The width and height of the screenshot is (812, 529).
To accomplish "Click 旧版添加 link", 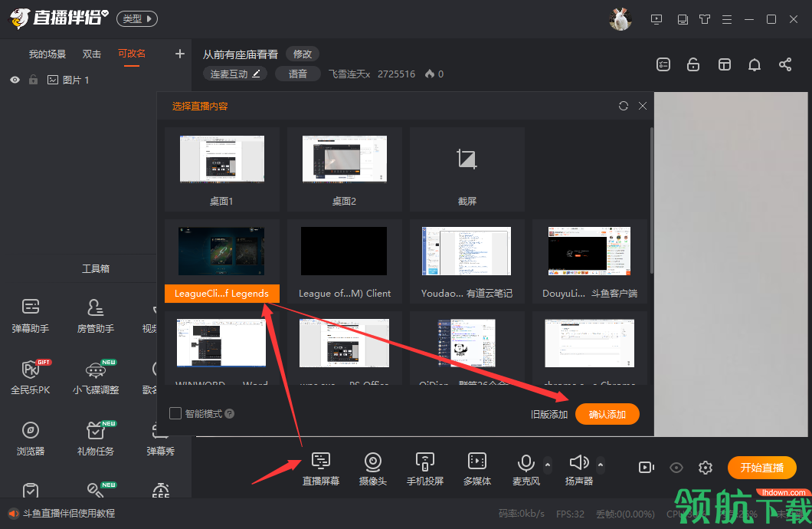I will point(549,415).
